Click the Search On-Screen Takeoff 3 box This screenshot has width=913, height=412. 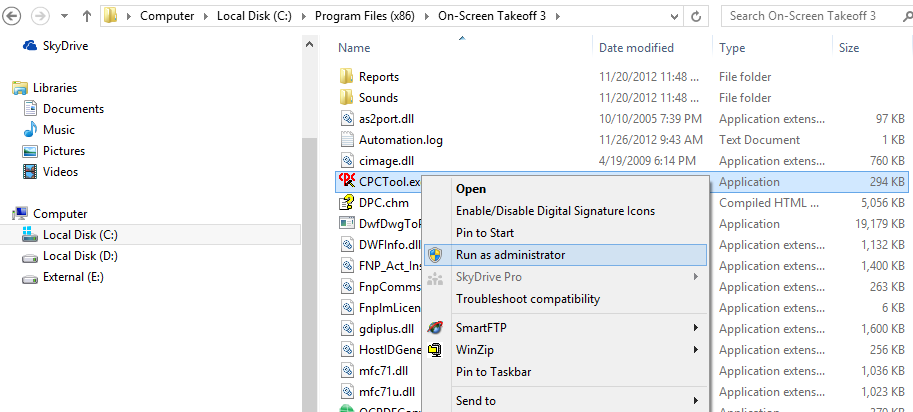(x=817, y=16)
